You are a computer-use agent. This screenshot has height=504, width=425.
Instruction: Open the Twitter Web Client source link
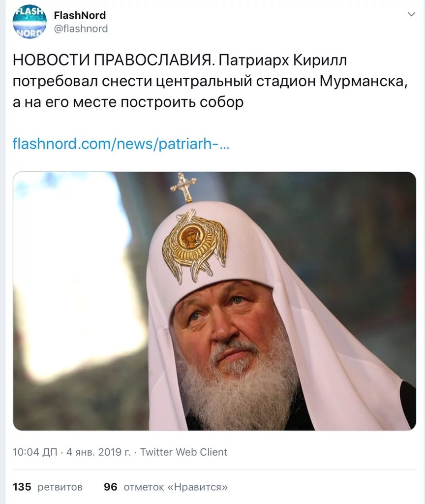tap(183, 452)
